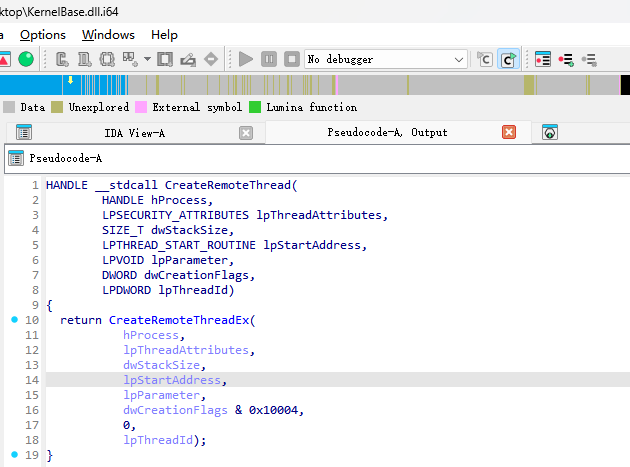Open dropdown arrow next to layout icon
The image size is (630, 467).
click(x=147, y=59)
